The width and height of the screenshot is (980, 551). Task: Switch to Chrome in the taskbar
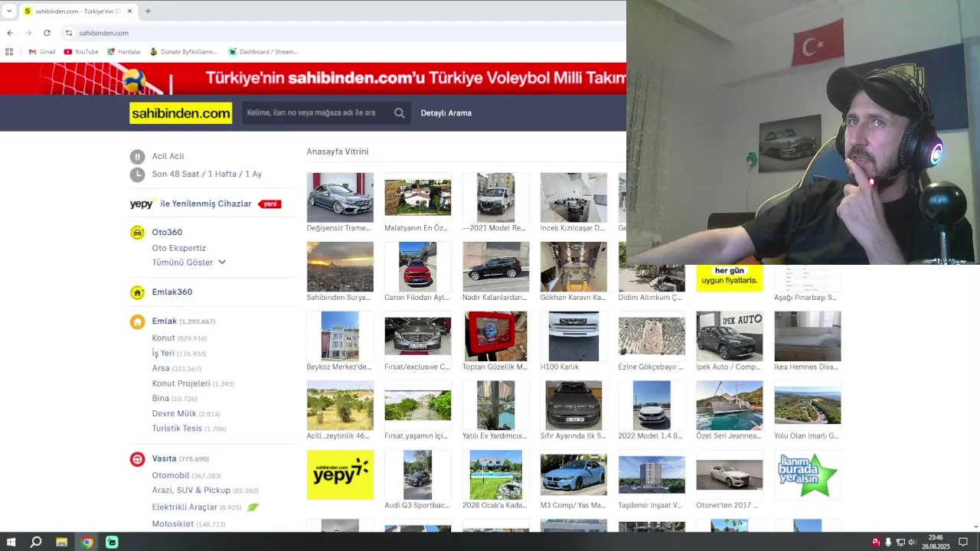coord(87,542)
